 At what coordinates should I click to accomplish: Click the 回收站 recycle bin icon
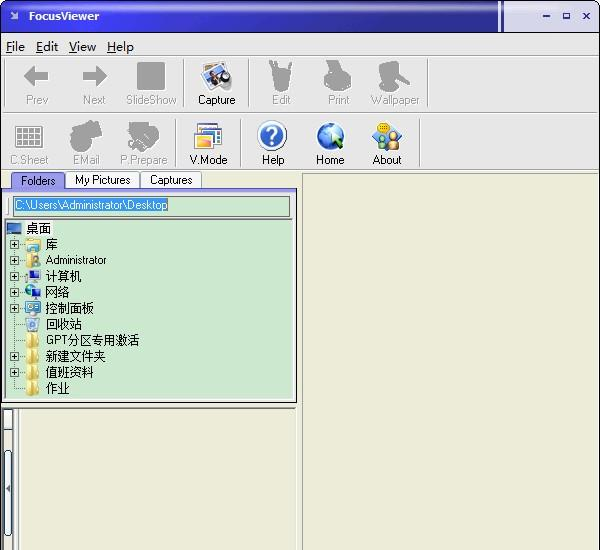tap(33, 325)
